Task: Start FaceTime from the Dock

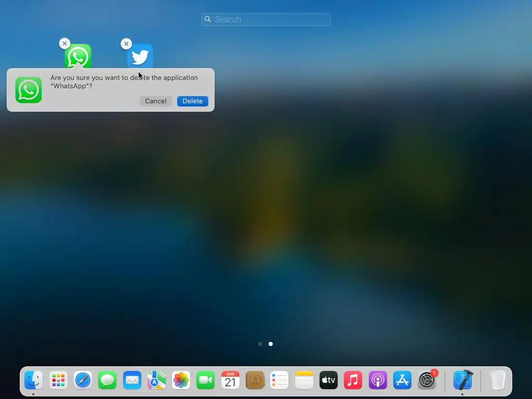Action: coord(206,380)
